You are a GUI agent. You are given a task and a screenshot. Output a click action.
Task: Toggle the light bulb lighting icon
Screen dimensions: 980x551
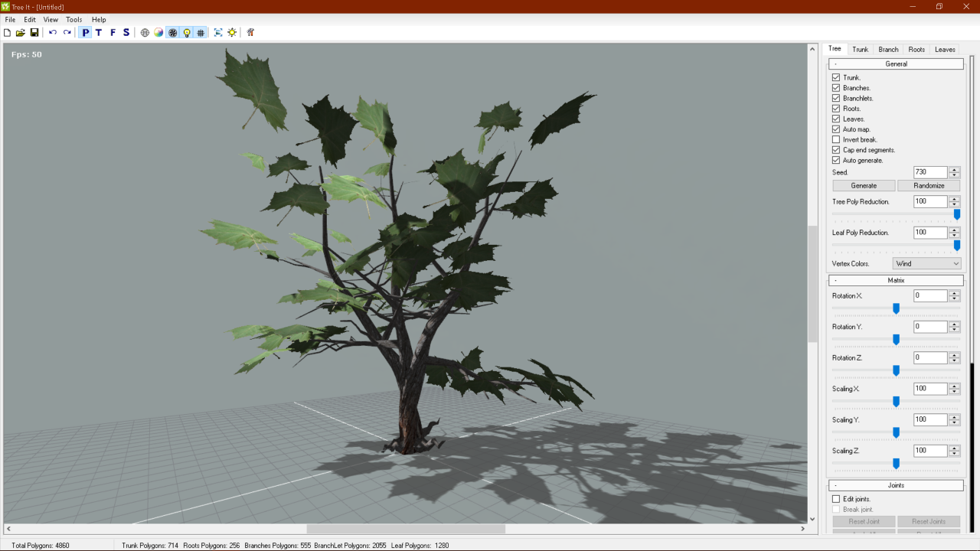coord(187,33)
